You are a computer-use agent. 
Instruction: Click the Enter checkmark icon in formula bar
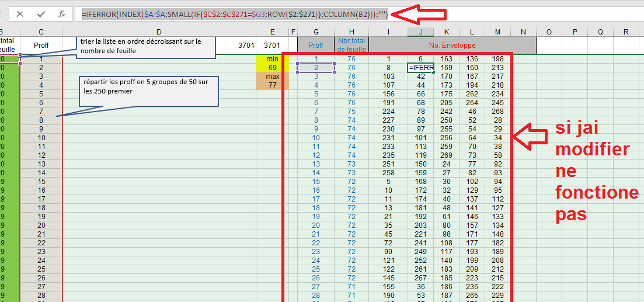pos(41,14)
